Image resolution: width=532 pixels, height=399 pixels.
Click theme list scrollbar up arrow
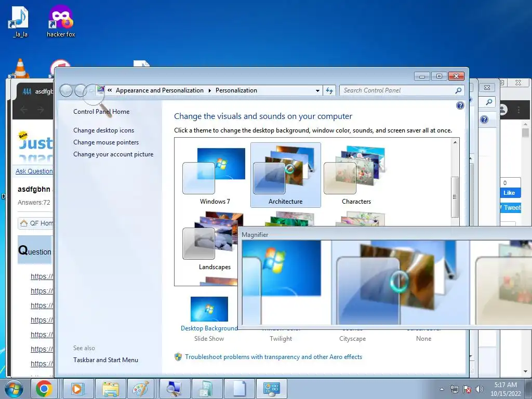455,142
